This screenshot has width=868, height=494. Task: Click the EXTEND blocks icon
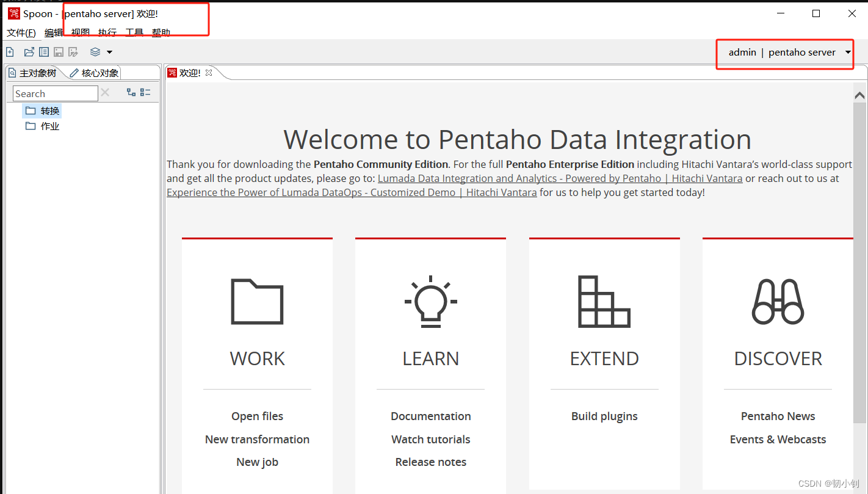[x=604, y=302]
